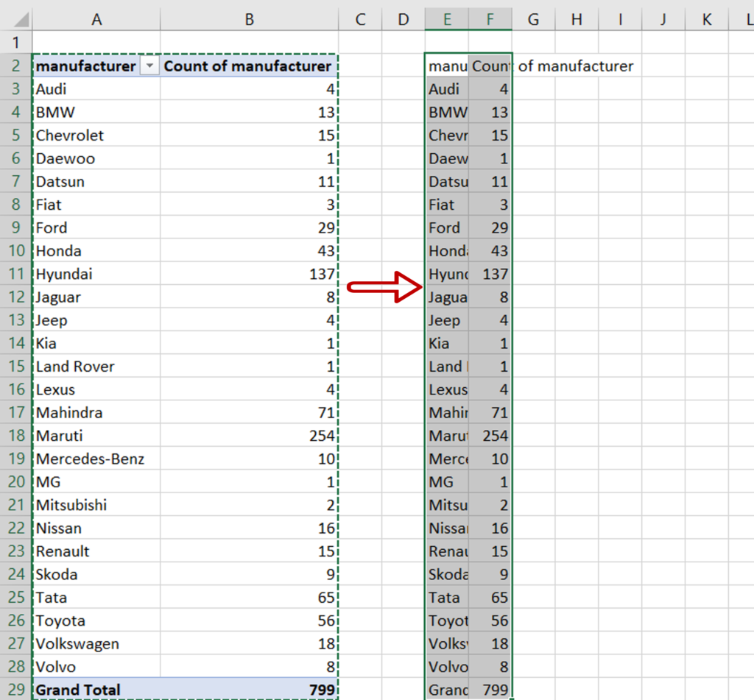Select column header F
The height and width of the screenshot is (700, 754).
click(490, 18)
